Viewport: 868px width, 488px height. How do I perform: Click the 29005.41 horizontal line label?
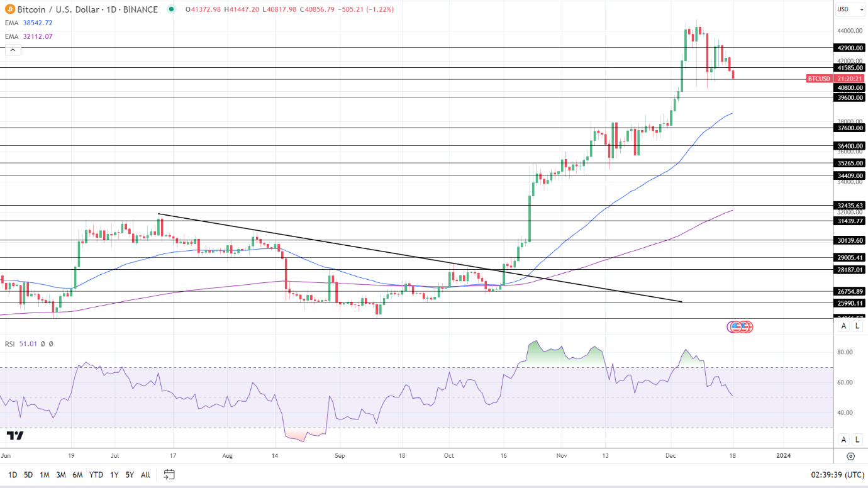[x=850, y=257]
